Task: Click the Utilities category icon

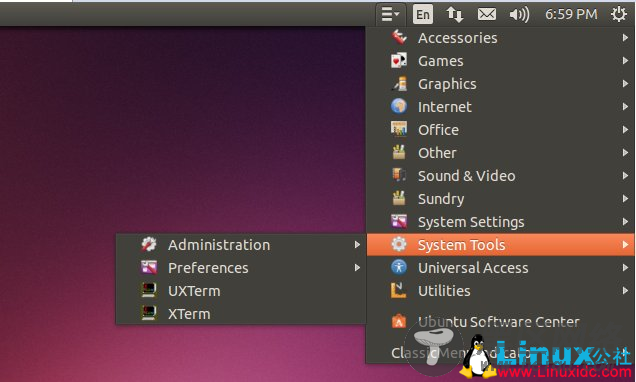Action: [399, 290]
